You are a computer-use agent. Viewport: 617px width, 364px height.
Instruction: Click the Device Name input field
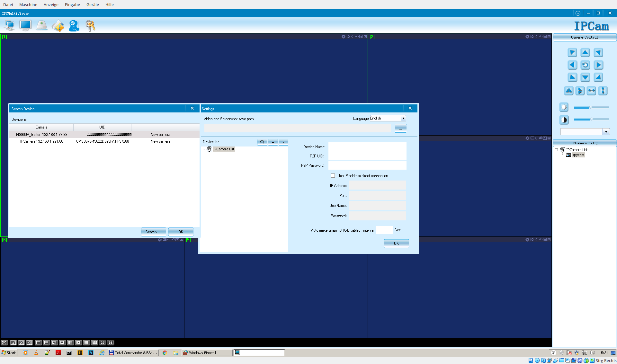pyautogui.click(x=367, y=147)
